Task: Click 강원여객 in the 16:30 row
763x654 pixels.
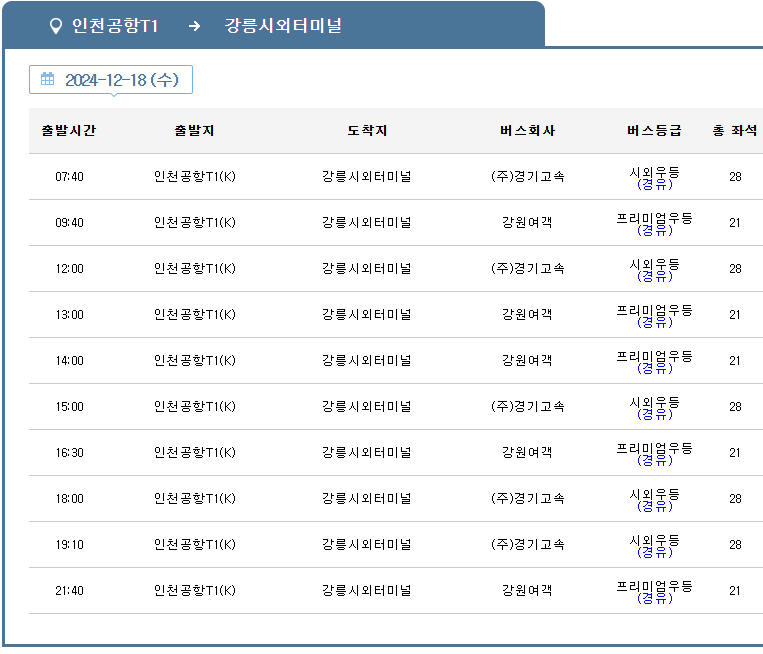Action: tap(527, 452)
